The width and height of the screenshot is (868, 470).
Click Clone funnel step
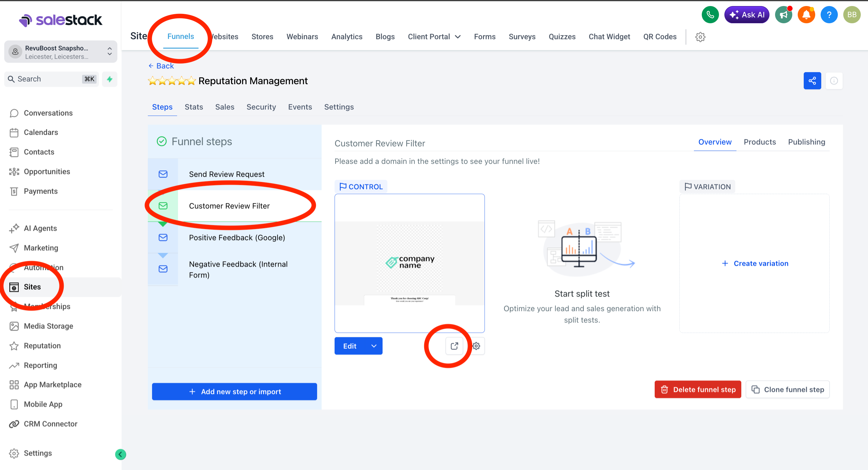pos(787,390)
